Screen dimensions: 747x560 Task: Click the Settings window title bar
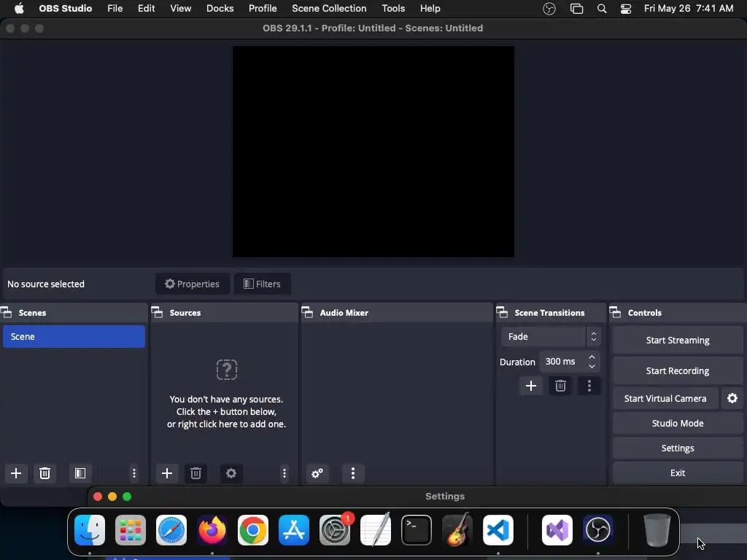[x=417, y=496]
